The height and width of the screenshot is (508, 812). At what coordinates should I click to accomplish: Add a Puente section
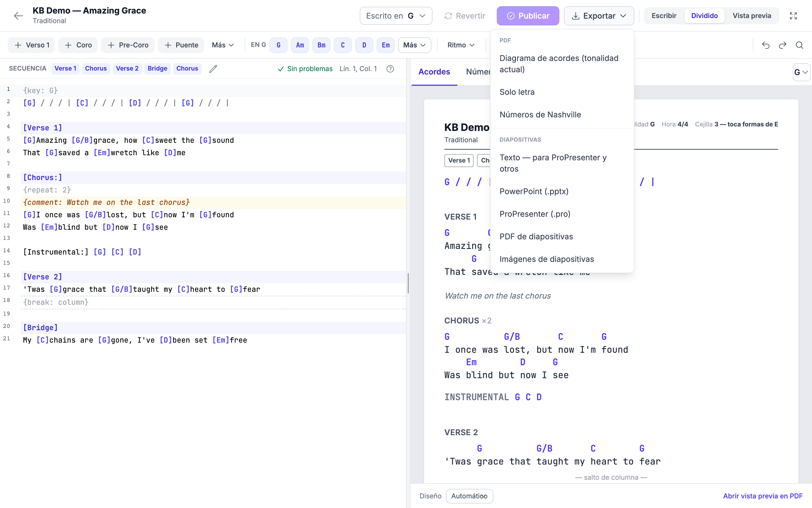(181, 45)
